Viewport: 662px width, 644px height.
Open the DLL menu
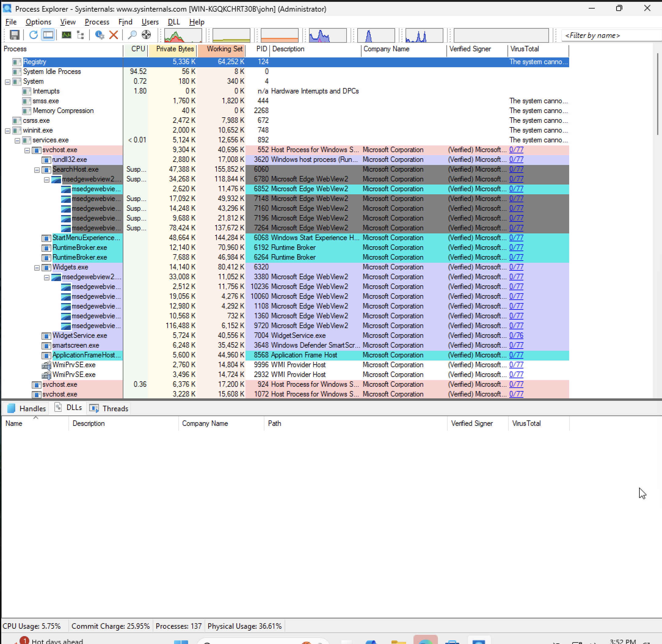[x=174, y=22]
